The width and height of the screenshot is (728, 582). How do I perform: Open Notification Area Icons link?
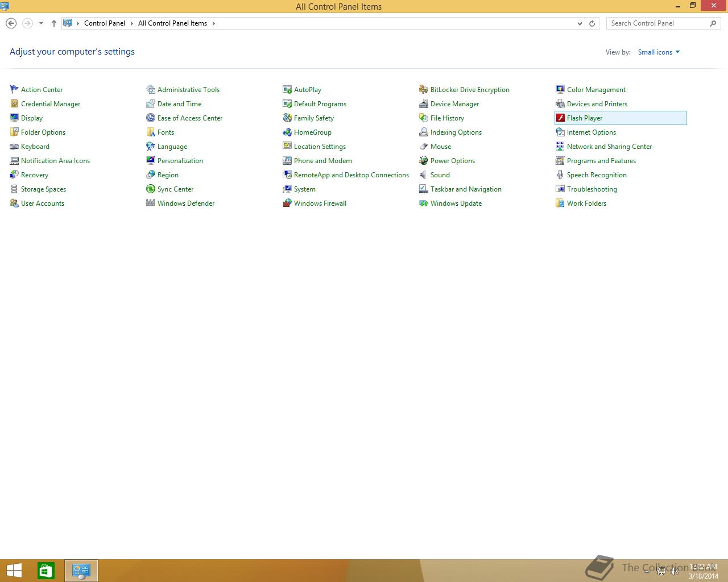[55, 160]
